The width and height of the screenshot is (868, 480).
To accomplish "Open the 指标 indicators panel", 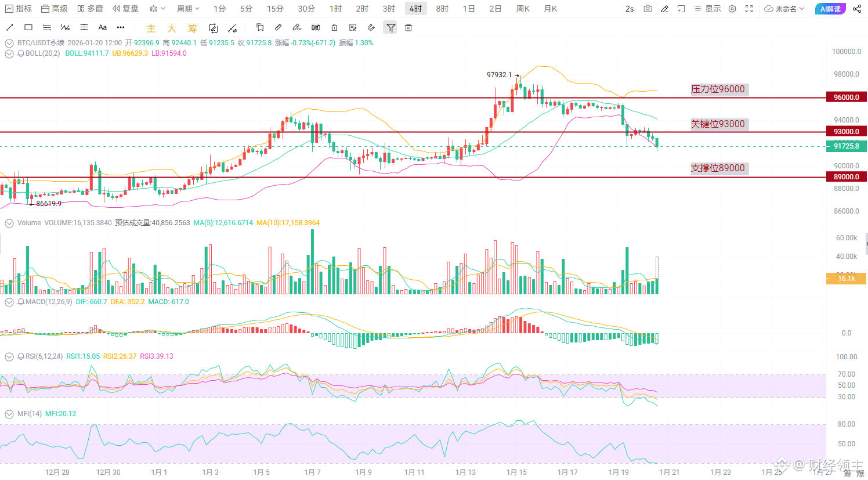I will [x=19, y=9].
